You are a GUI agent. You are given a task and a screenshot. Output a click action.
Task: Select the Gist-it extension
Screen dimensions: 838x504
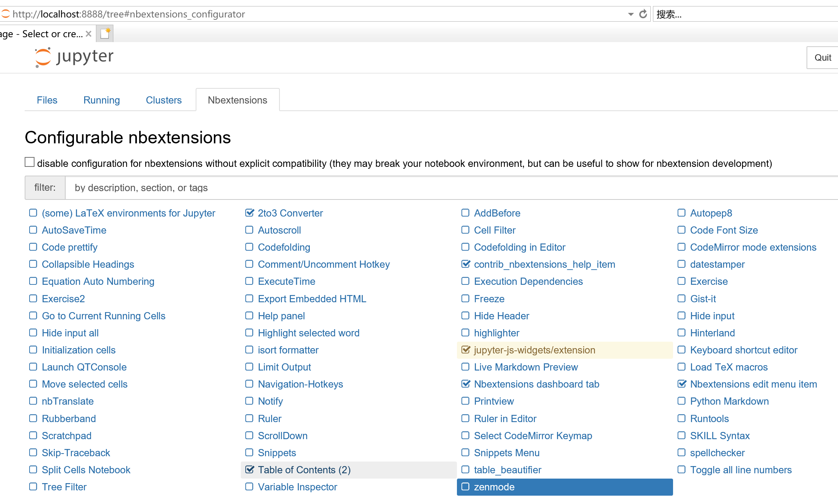tap(703, 299)
